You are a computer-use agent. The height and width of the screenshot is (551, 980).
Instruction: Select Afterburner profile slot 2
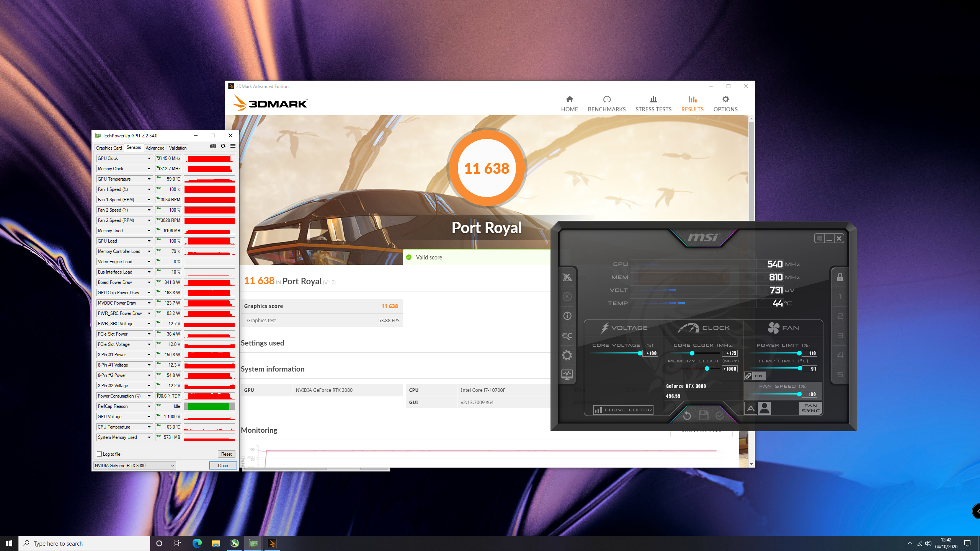[x=840, y=316]
